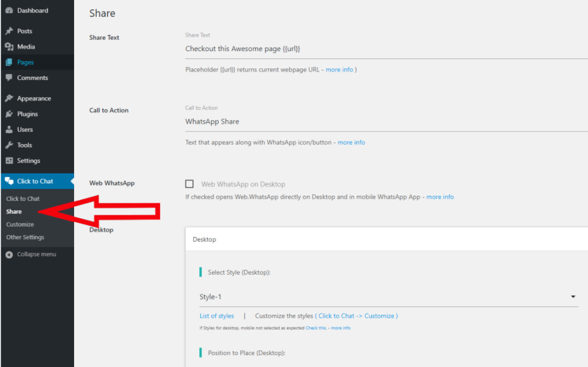Screen dimensions: 588x367
Task: Click the Desktop panel header
Action: (386, 239)
